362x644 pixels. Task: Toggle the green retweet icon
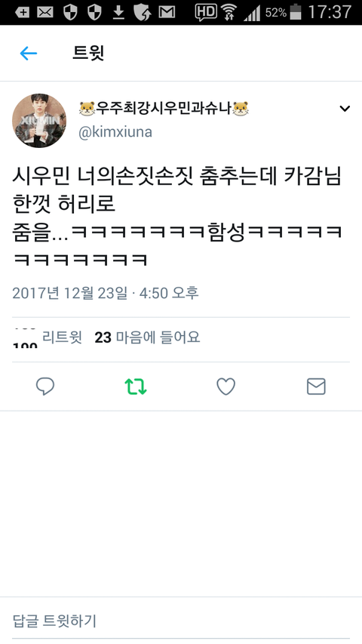tap(136, 387)
